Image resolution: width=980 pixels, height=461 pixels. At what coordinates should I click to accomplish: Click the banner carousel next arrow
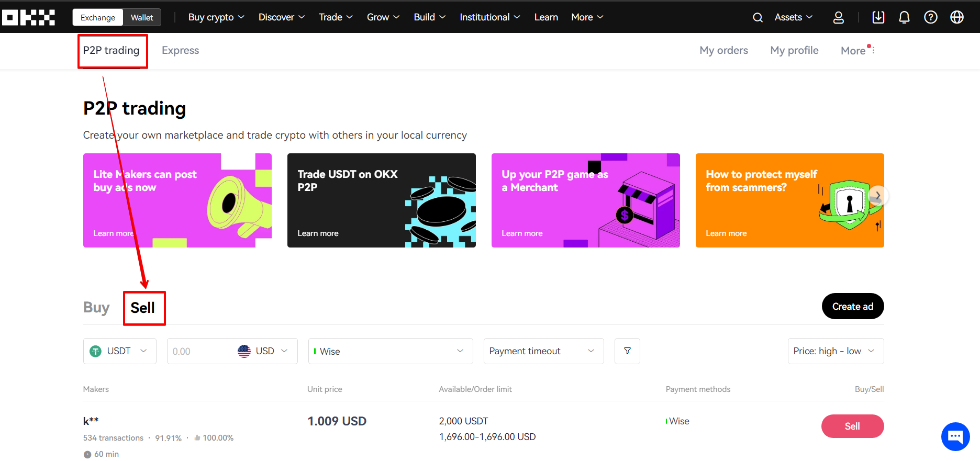click(x=878, y=196)
